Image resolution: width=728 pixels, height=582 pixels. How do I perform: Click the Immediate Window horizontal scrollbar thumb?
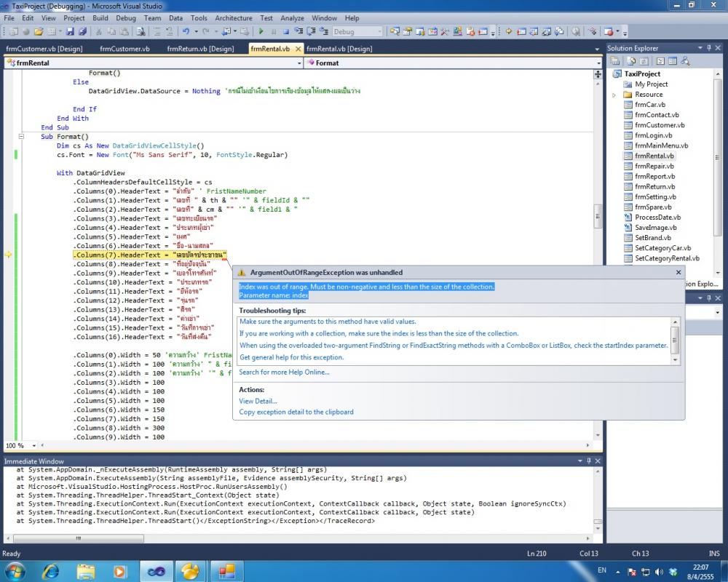79,538
